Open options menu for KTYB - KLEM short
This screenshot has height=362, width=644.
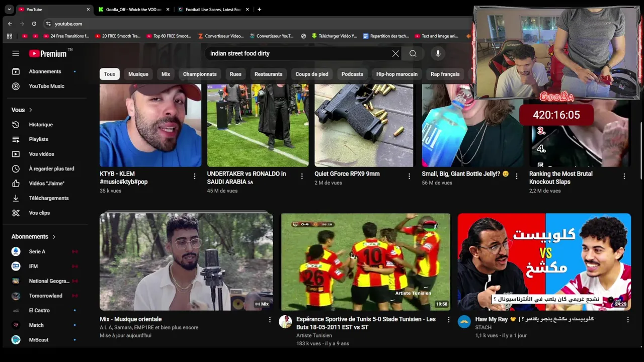pos(195,176)
